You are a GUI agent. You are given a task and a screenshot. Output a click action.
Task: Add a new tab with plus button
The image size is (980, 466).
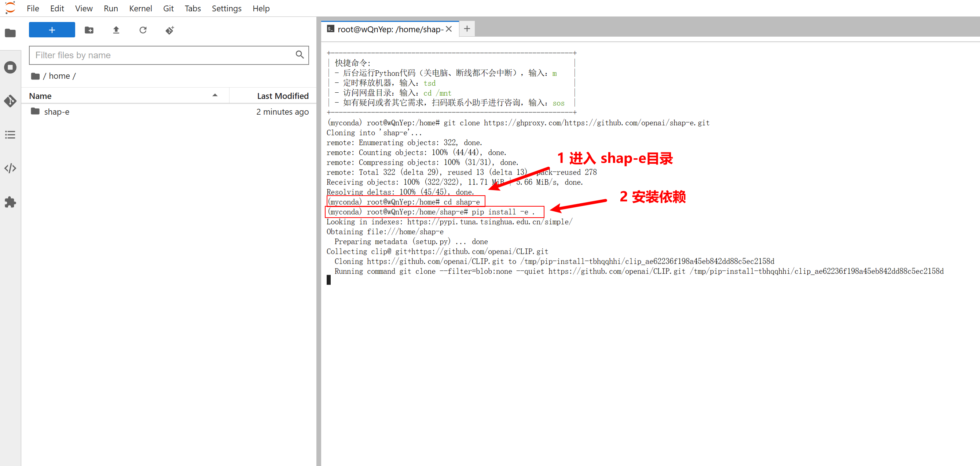(467, 29)
